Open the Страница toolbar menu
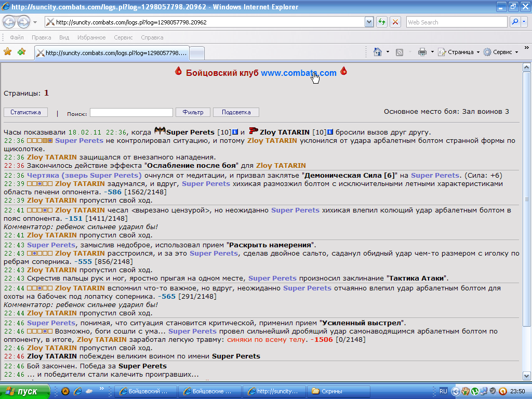The height and width of the screenshot is (399, 532). 458,52
